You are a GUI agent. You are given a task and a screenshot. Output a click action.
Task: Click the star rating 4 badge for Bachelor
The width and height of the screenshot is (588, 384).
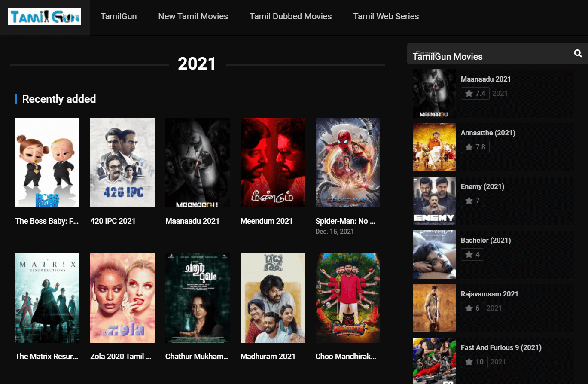point(472,254)
